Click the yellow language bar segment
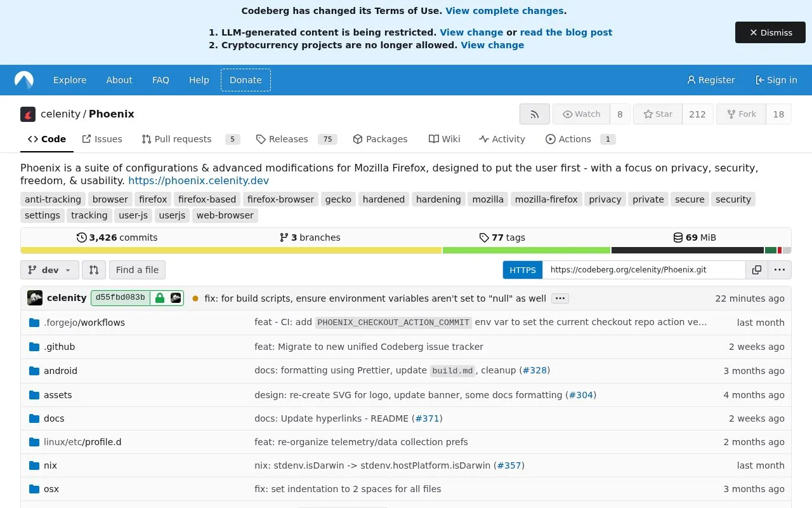Screen dimensions: 812x508 click(231, 250)
